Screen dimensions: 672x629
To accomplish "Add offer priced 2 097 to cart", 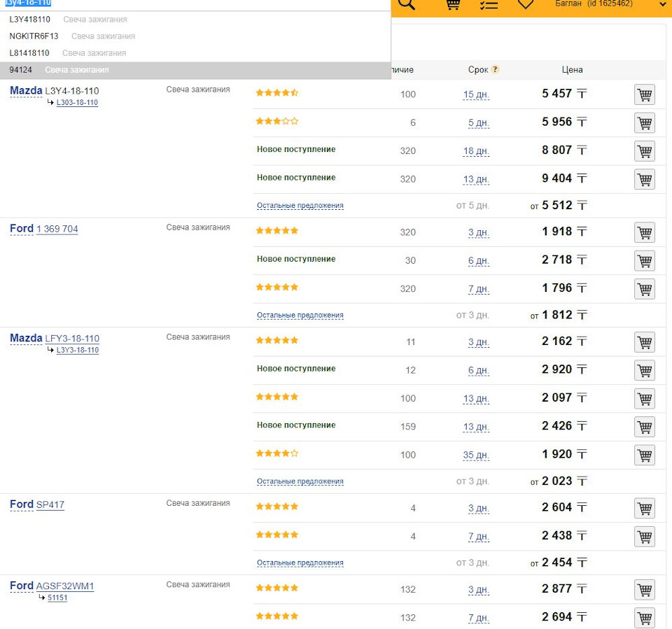I will pos(645,399).
